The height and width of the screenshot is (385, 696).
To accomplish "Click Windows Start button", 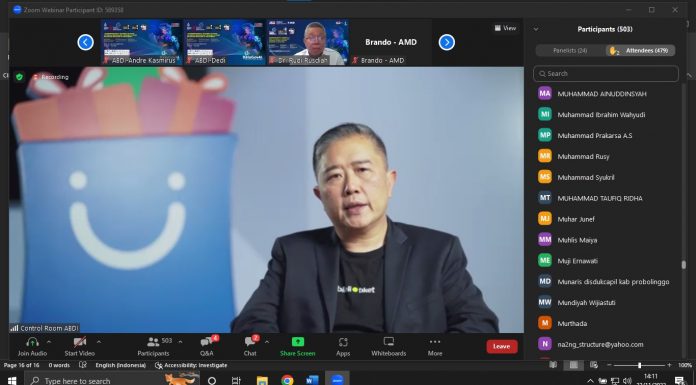I will coord(12,381).
